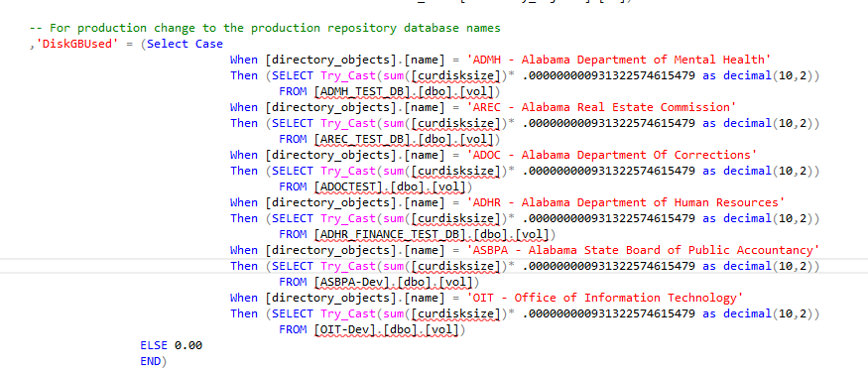Click [ADHR_FINANCE_TEST_DB] database reference
The height and width of the screenshot is (372, 868).
coord(387,234)
